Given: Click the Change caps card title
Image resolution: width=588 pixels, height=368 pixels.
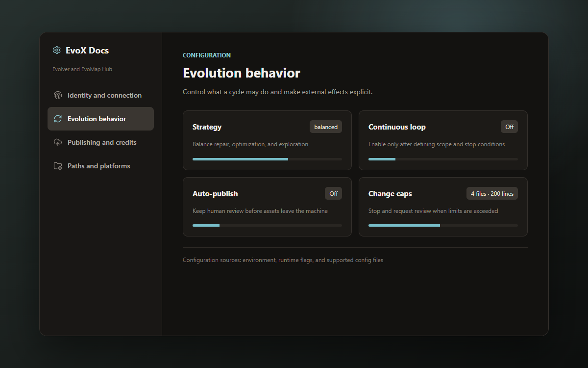Looking at the screenshot, I should [x=390, y=193].
